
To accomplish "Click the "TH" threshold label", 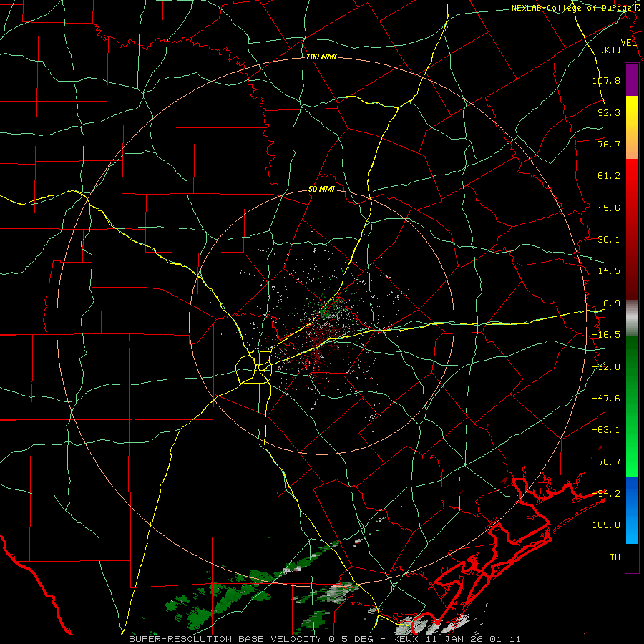I will coord(615,557).
